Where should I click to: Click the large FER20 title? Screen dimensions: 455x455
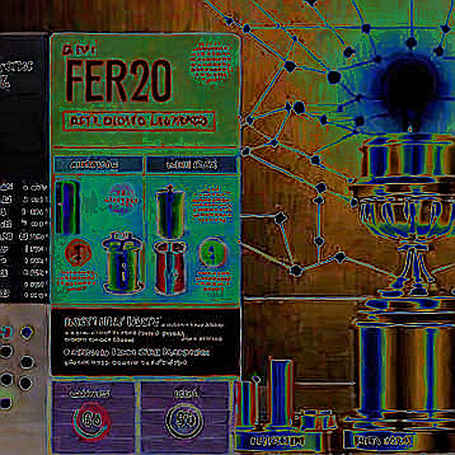click(118, 81)
